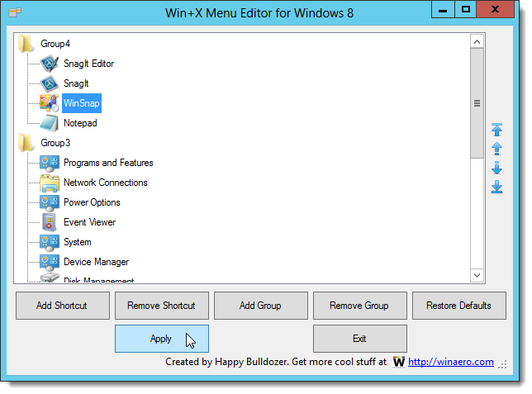This screenshot has height=394, width=532.
Task: Click the SnagIt Editor icon
Action: tap(50, 64)
